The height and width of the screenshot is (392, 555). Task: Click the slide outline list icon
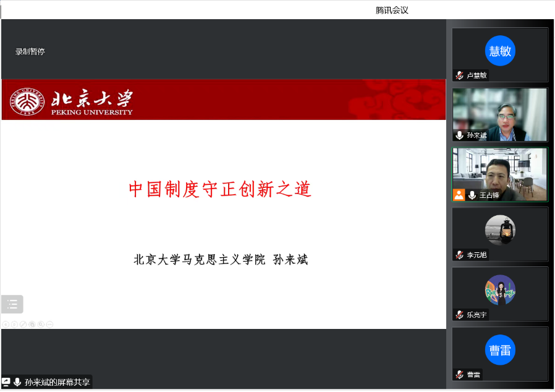point(12,304)
